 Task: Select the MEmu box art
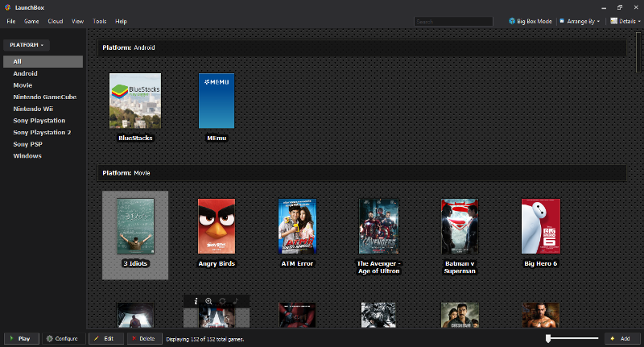coord(217,101)
